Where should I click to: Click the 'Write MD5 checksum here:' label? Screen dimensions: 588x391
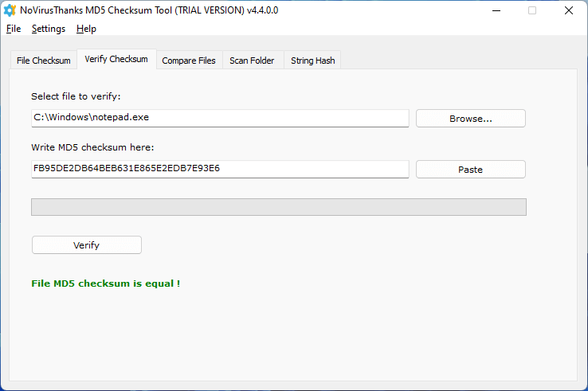point(92,147)
